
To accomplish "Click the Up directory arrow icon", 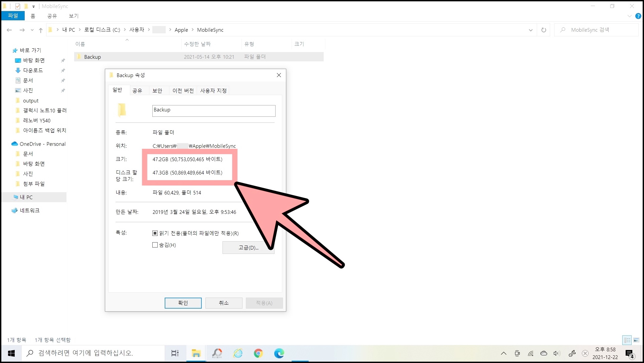I will [41, 30].
